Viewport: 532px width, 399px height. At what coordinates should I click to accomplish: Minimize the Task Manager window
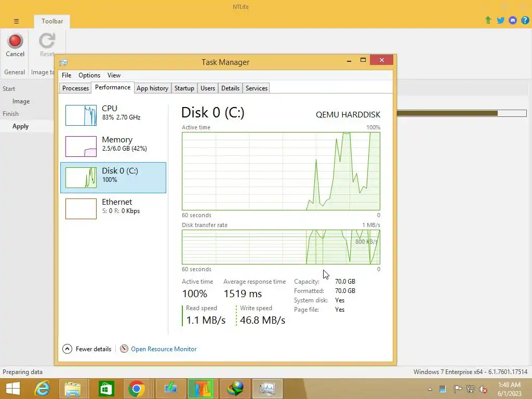349,60
